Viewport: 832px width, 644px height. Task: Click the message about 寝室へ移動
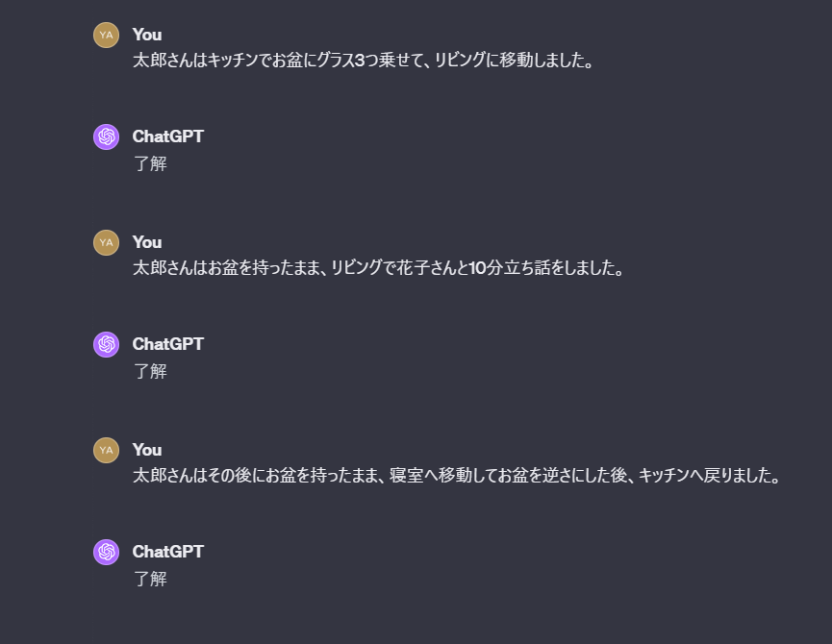pyautogui.click(x=456, y=476)
